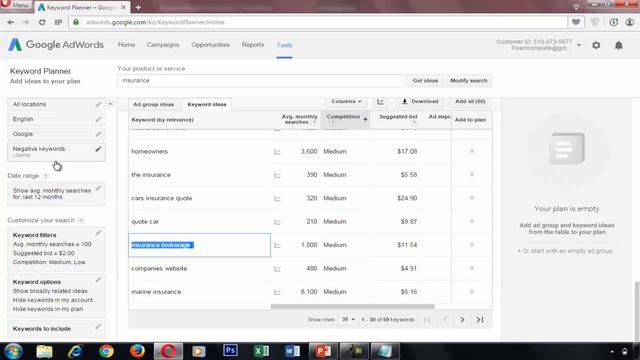Reload the browser page
Viewport: 640px width, 360px height.
42,22
